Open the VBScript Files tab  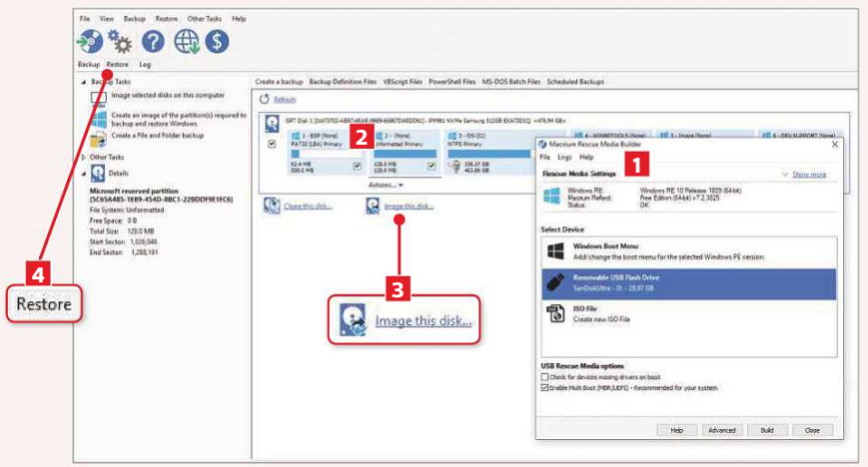click(403, 82)
